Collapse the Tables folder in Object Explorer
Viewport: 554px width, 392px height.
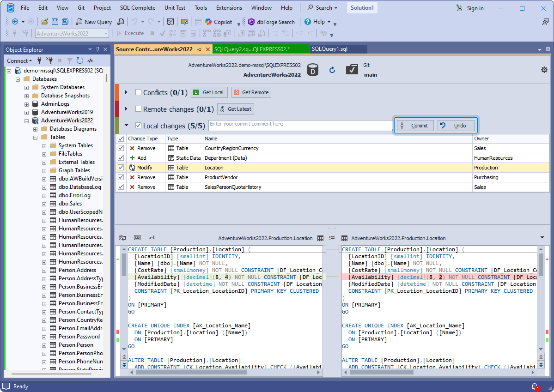click(x=36, y=137)
